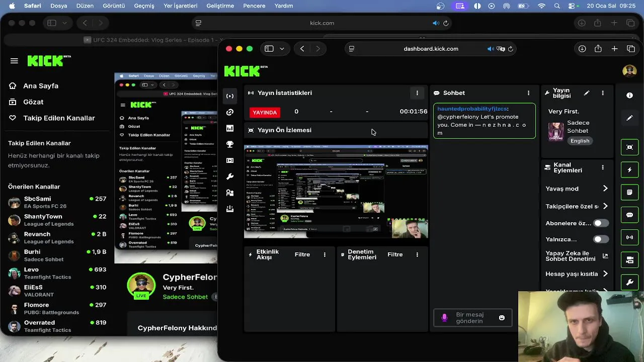Go back in dashboard Safari window
The image size is (644, 362).
pos(302,49)
